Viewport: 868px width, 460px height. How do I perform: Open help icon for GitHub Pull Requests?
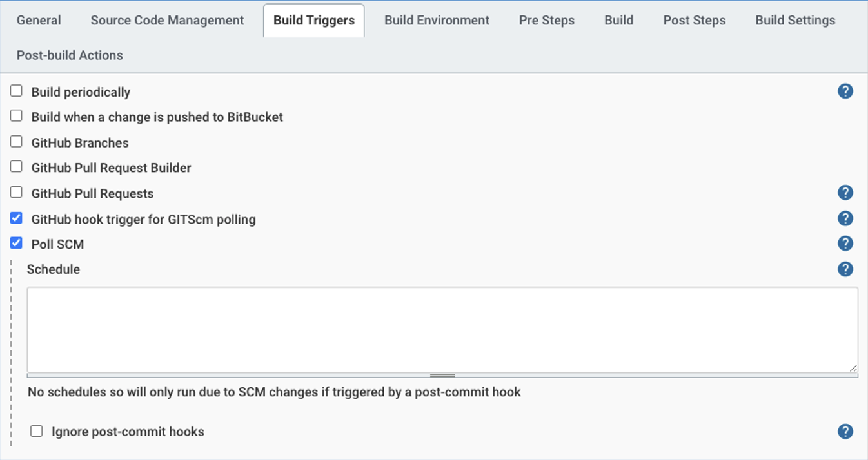pyautogui.click(x=845, y=193)
